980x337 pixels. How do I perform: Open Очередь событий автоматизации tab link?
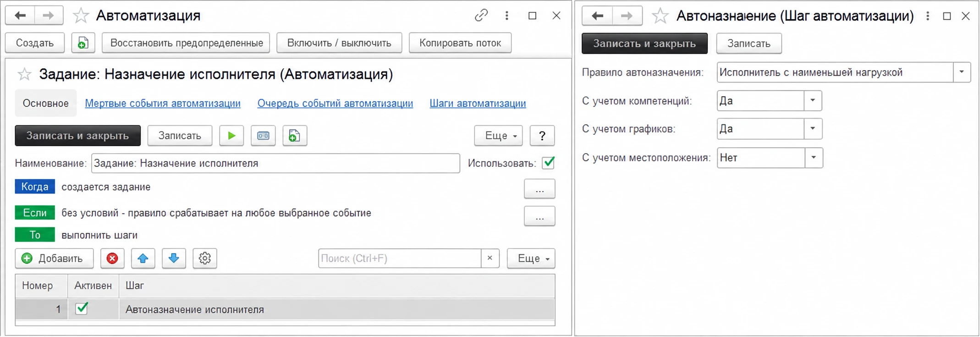point(335,104)
